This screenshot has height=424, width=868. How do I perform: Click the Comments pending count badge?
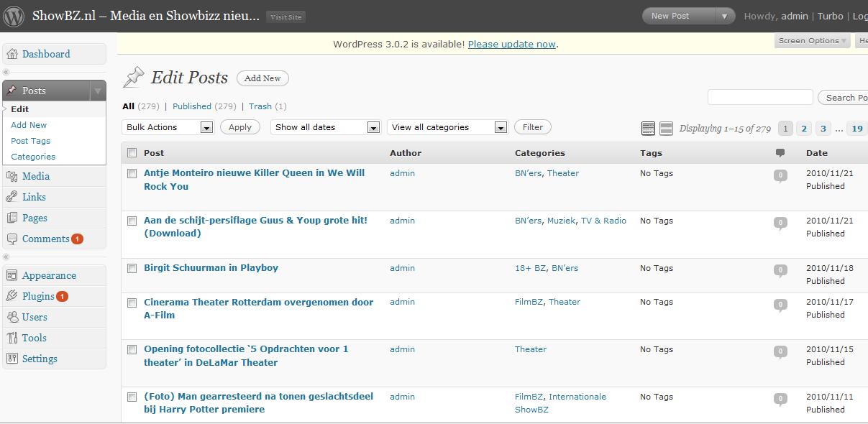pyautogui.click(x=77, y=239)
